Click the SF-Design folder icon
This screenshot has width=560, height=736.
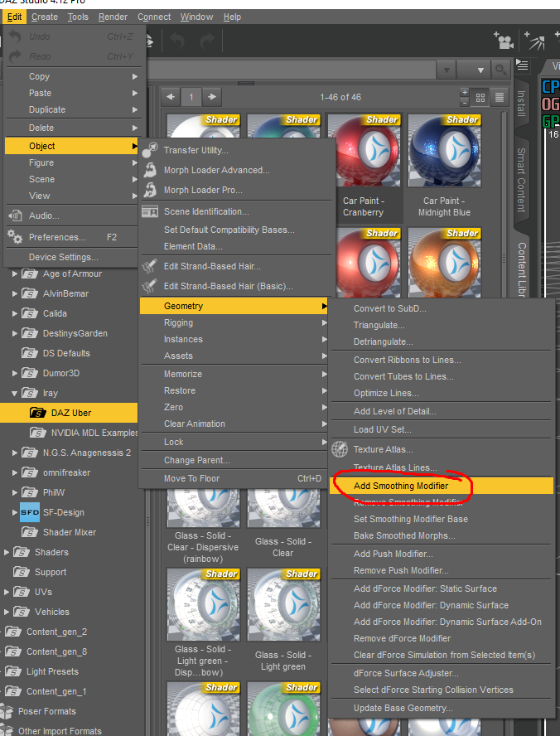pyautogui.click(x=30, y=512)
